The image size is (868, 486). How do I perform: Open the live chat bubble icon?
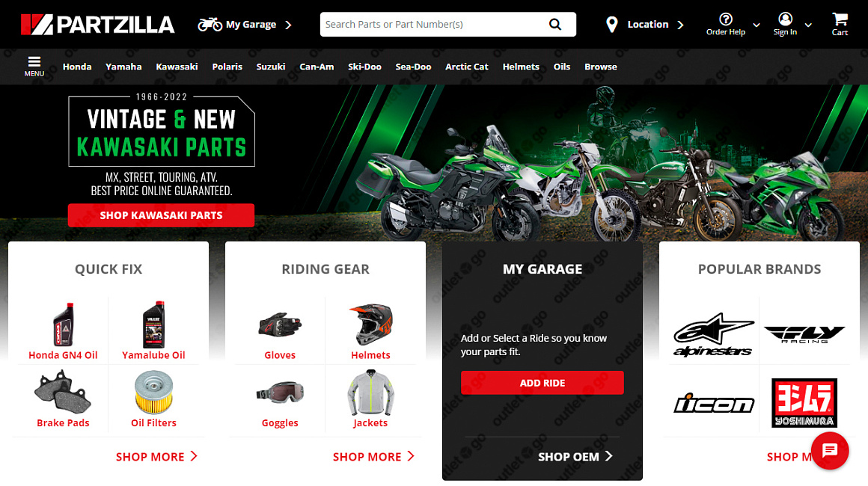pyautogui.click(x=829, y=451)
